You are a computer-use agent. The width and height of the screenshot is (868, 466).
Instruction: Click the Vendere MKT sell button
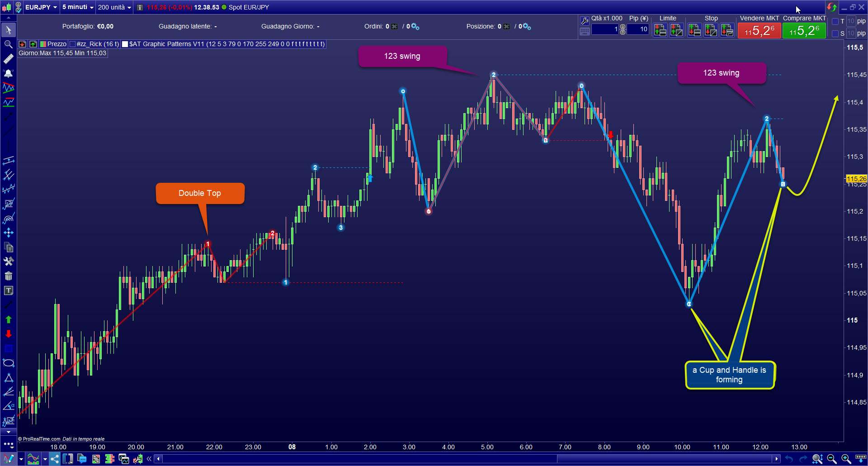[759, 30]
